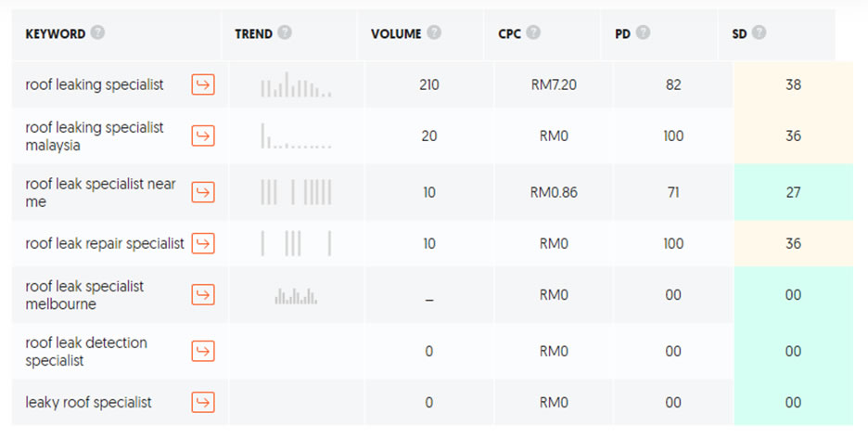
Task: Select the roof leaking specialist keyword text
Action: (95, 84)
